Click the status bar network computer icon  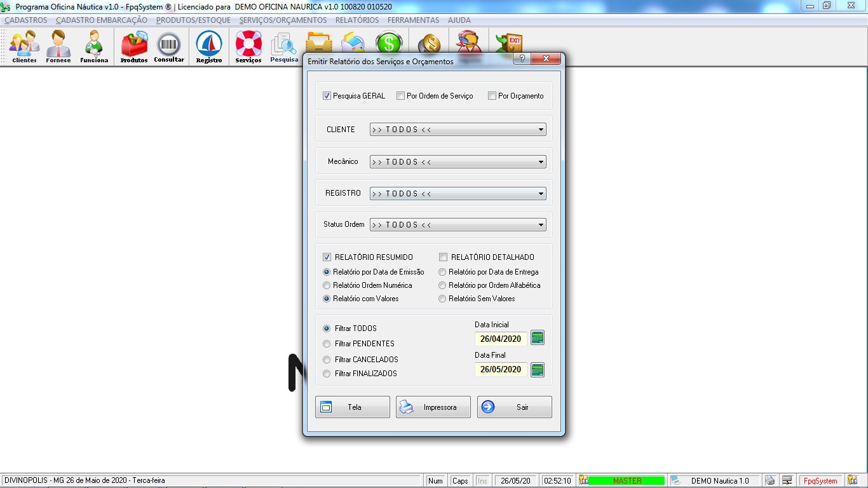(787, 481)
